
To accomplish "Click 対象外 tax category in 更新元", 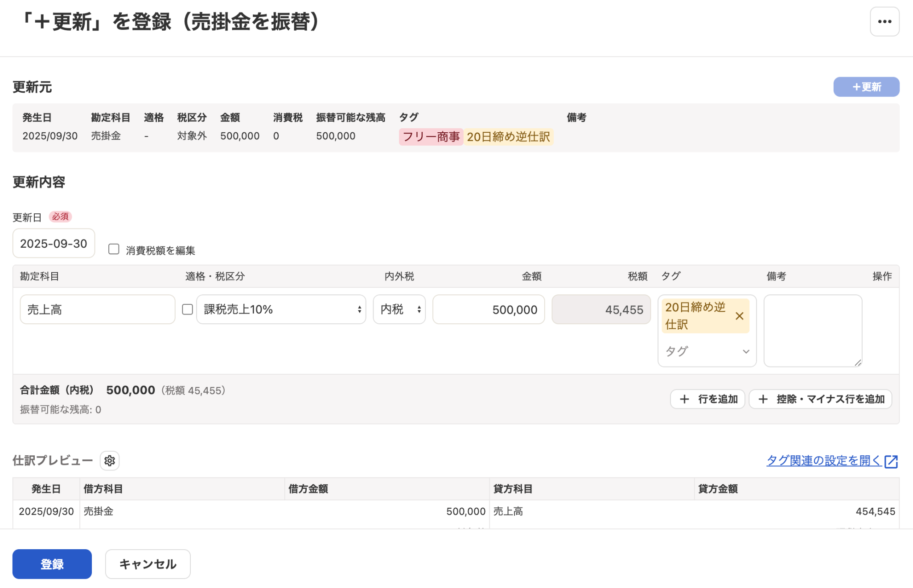I will pyautogui.click(x=192, y=136).
